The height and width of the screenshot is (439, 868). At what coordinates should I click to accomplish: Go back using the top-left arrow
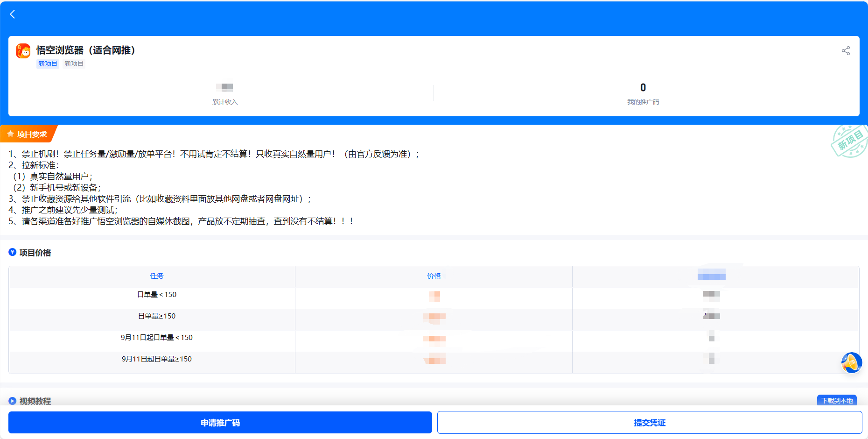13,14
